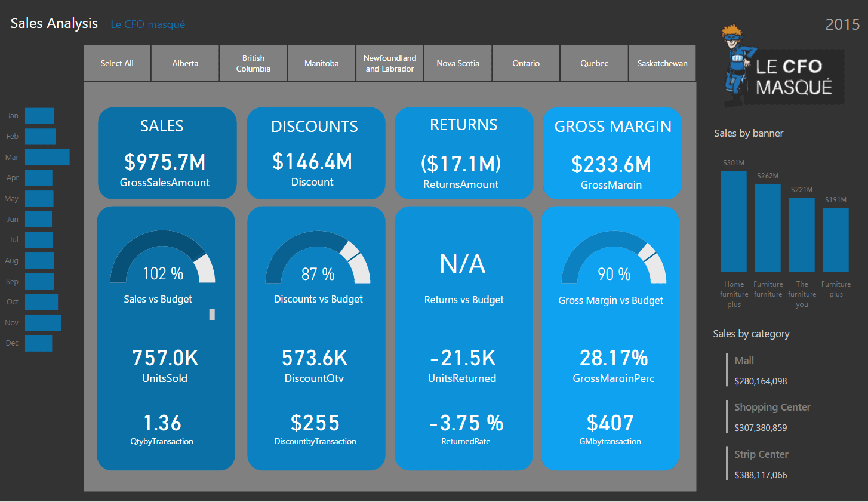Click the March bar in monthly chart
Screen dimensions: 868x502
tap(47, 158)
